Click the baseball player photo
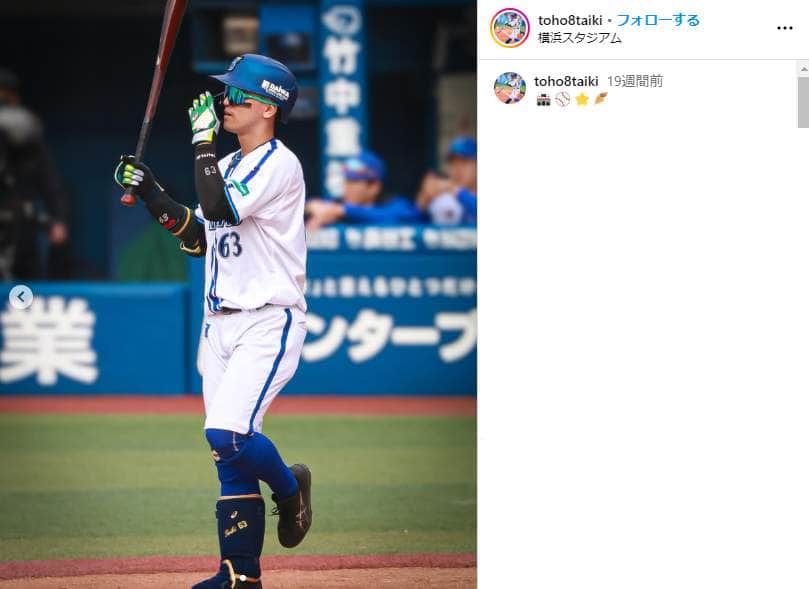809x589 pixels. 238,294
